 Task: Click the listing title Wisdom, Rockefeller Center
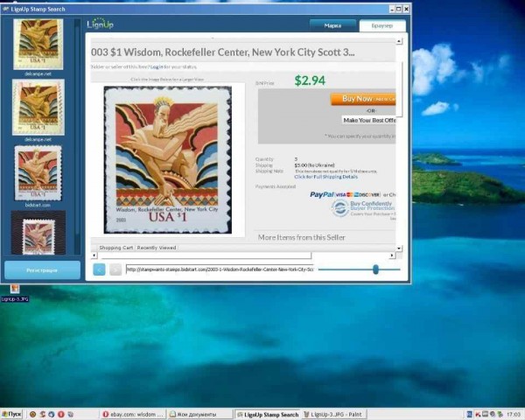pyautogui.click(x=222, y=52)
